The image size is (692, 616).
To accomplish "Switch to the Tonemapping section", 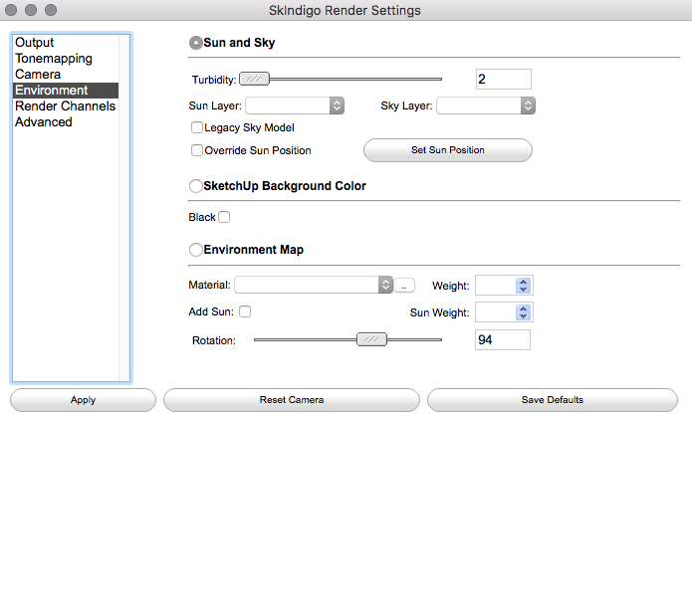I will click(x=54, y=59).
